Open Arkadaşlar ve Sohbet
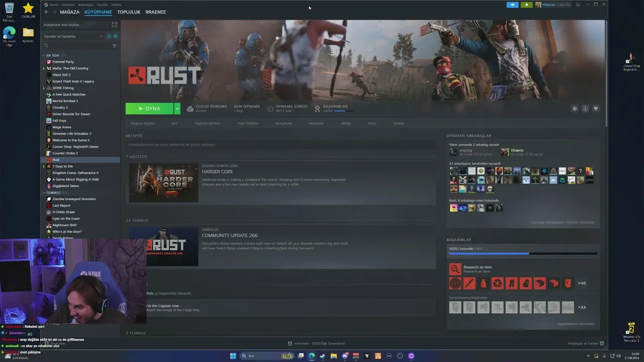This screenshot has height=362, width=644. click(x=586, y=343)
